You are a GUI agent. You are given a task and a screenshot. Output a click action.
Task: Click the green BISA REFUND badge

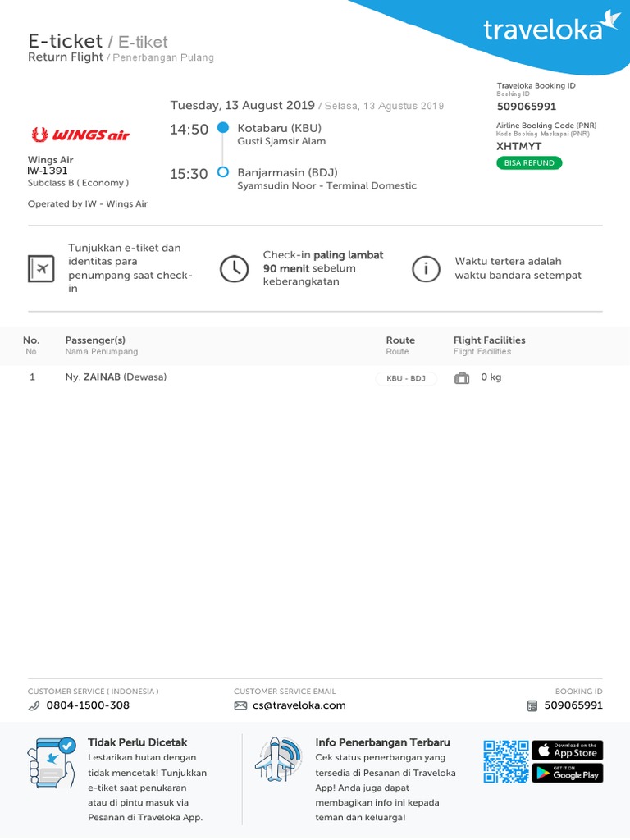point(529,163)
